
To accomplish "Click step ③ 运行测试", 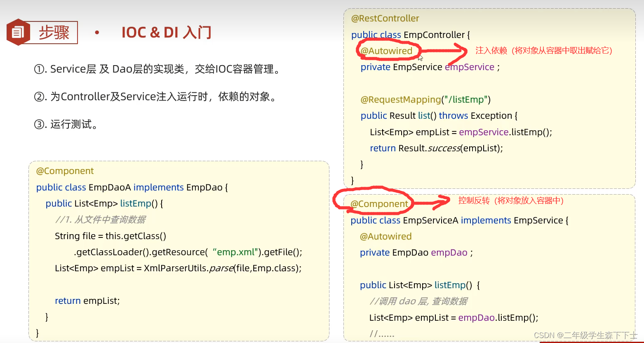I will click(x=66, y=124).
